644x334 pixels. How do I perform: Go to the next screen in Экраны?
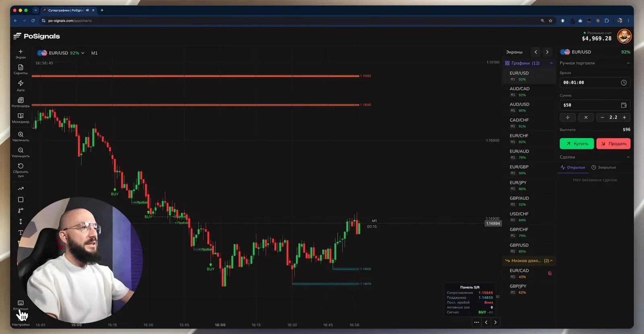[x=547, y=52]
